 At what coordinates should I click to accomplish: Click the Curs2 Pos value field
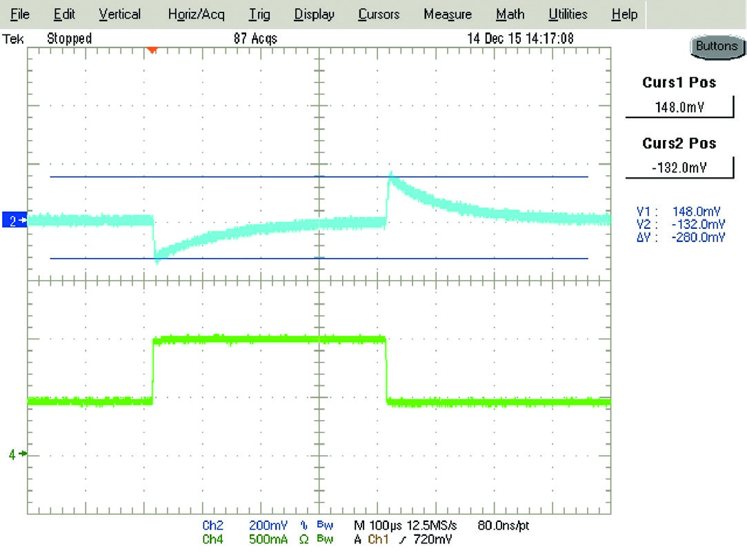pos(679,166)
